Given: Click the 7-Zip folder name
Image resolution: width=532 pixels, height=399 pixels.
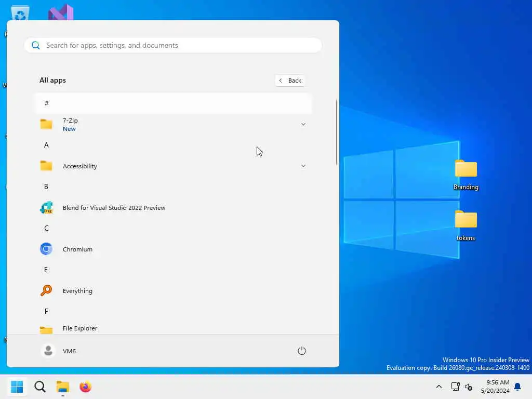Looking at the screenshot, I should [70, 121].
